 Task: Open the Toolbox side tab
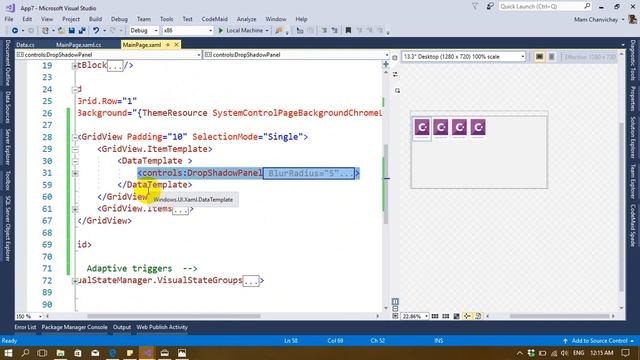[7, 180]
